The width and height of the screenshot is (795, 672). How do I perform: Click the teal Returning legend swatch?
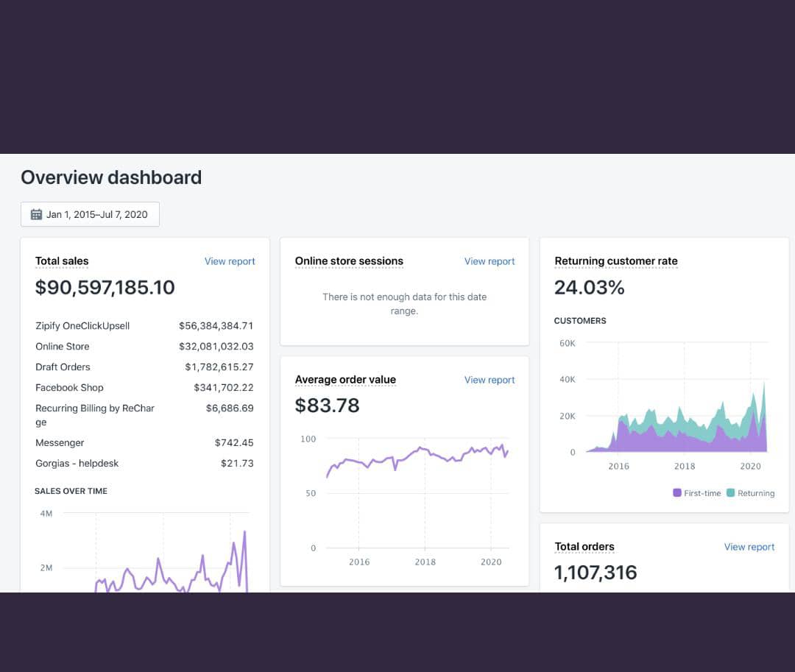point(731,493)
